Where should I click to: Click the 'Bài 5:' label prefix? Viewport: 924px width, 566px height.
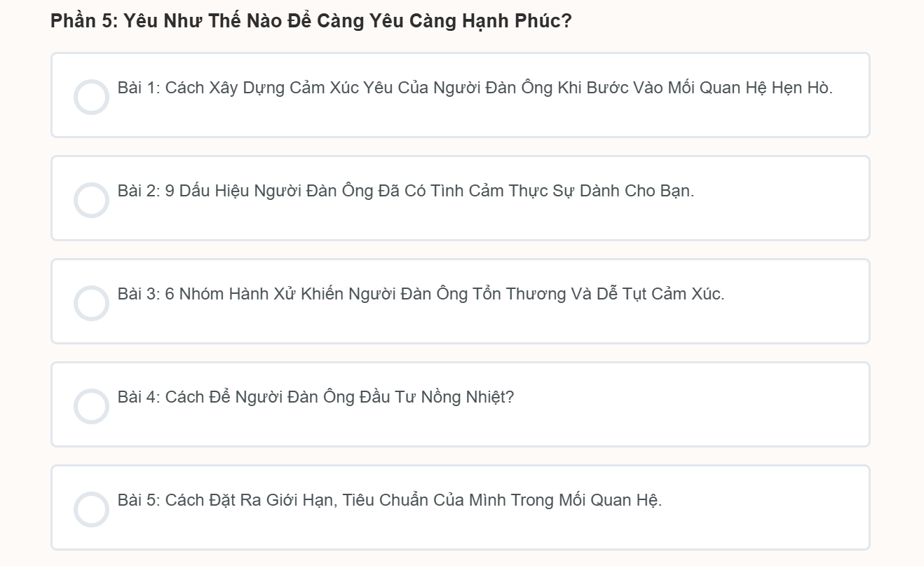pyautogui.click(x=140, y=500)
